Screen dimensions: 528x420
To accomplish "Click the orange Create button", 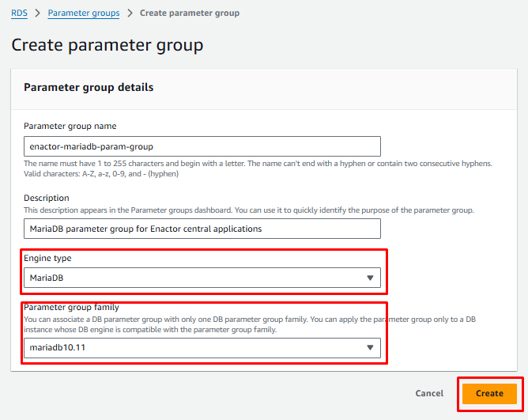I will [489, 393].
